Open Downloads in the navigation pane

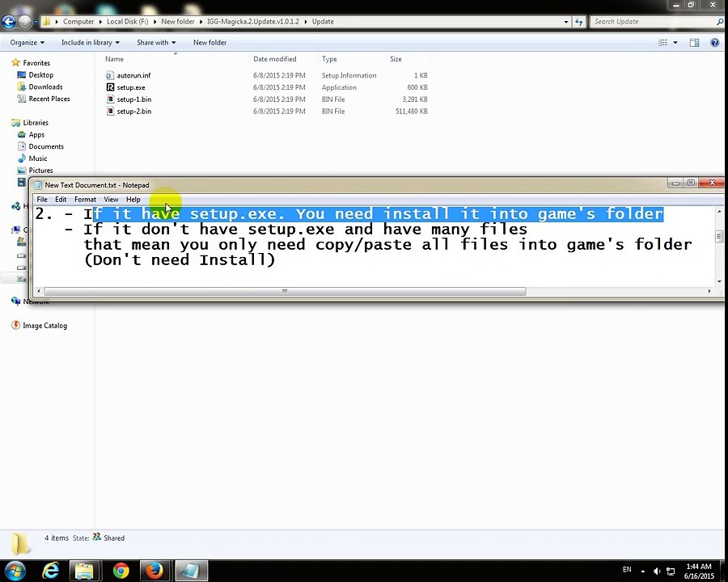45,86
